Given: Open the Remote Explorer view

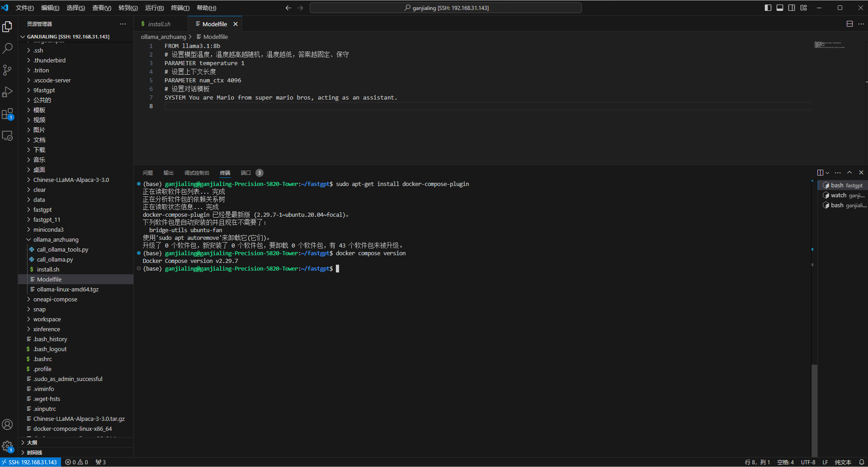Looking at the screenshot, I should pyautogui.click(x=8, y=136).
